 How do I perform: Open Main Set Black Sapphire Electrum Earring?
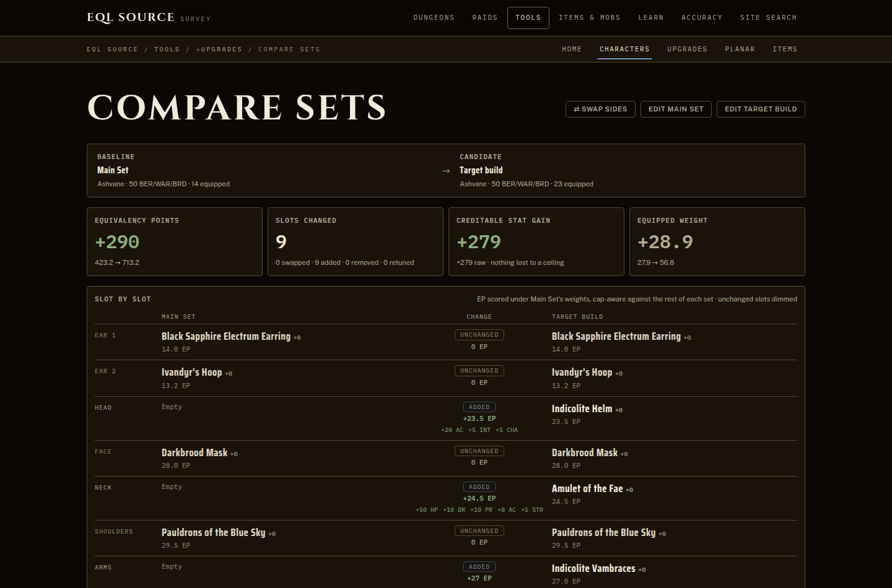click(x=226, y=336)
